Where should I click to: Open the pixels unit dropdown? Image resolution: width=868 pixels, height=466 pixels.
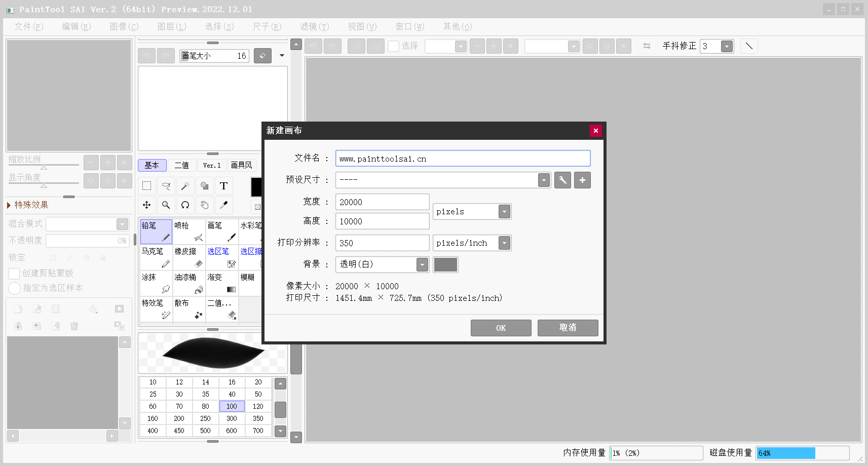pyautogui.click(x=504, y=211)
